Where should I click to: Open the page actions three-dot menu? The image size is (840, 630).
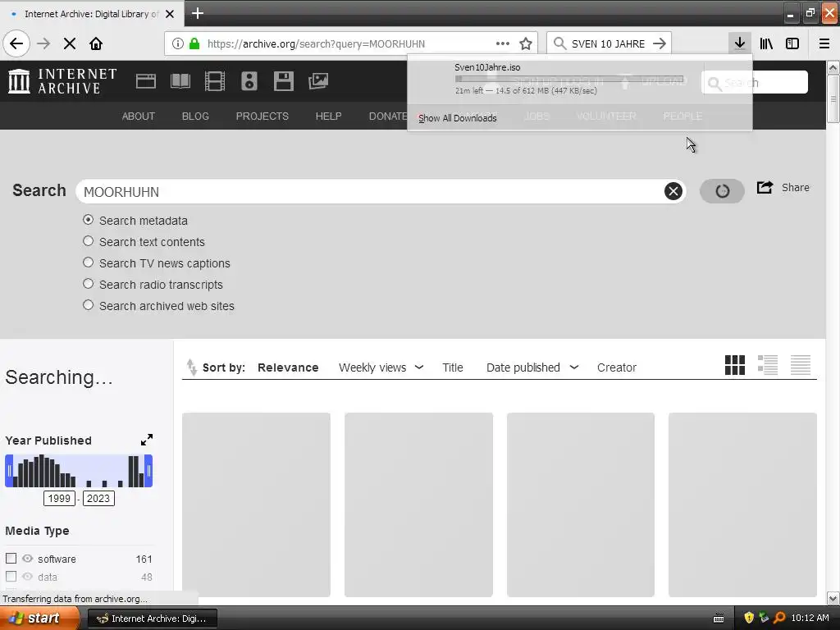coord(503,43)
